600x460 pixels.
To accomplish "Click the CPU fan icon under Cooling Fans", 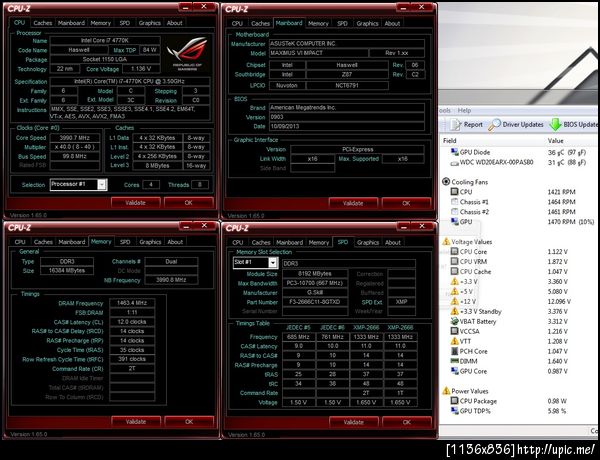I will 455,191.
